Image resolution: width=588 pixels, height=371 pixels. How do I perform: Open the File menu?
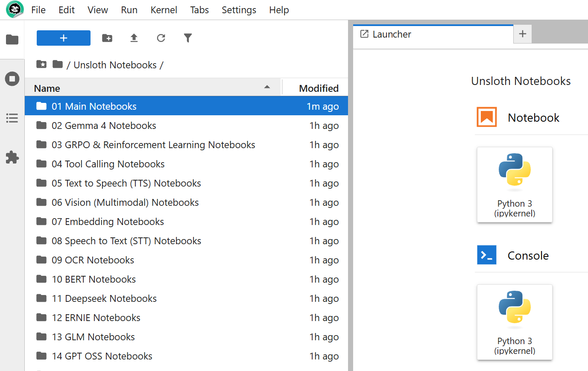click(38, 10)
